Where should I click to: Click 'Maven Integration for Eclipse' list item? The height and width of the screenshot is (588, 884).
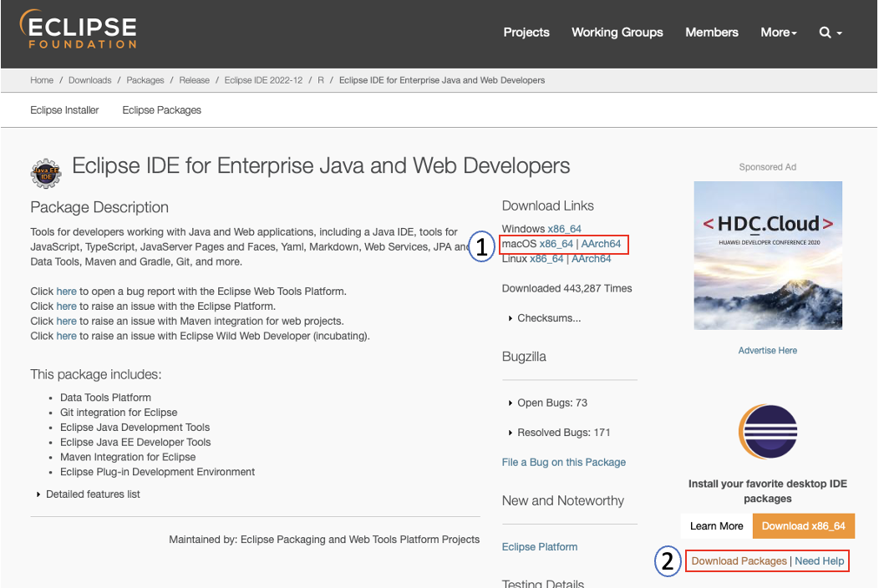pyautogui.click(x=128, y=457)
